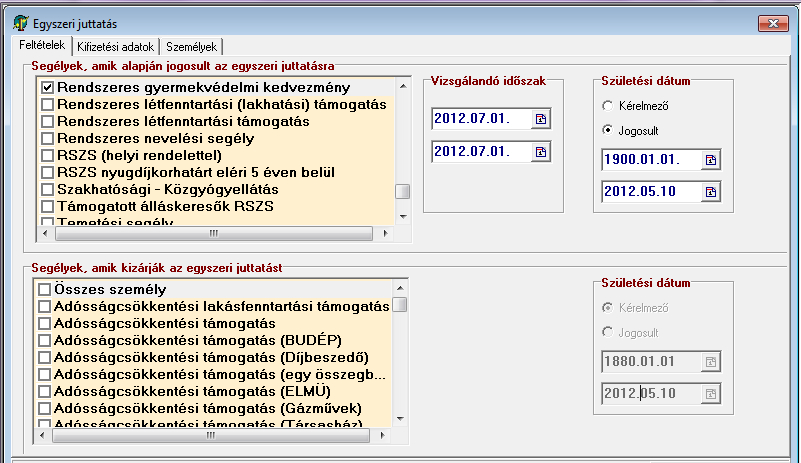Check Rendszeres létfenntartási (lakhatási) támogatás
The width and height of the screenshot is (801, 463).
(x=48, y=105)
